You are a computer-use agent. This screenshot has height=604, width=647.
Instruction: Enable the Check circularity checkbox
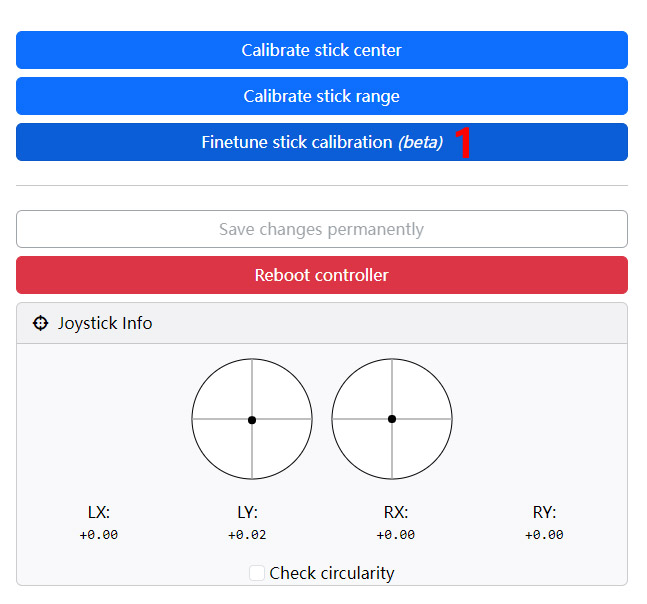257,573
